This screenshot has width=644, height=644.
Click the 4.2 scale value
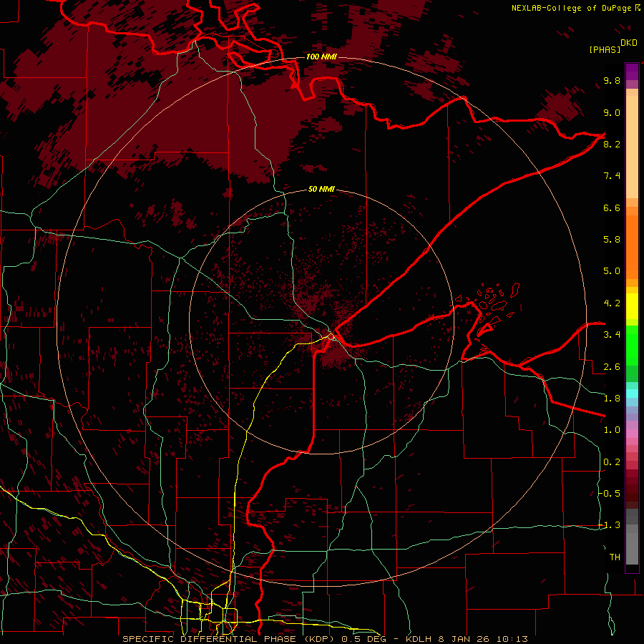(x=612, y=303)
